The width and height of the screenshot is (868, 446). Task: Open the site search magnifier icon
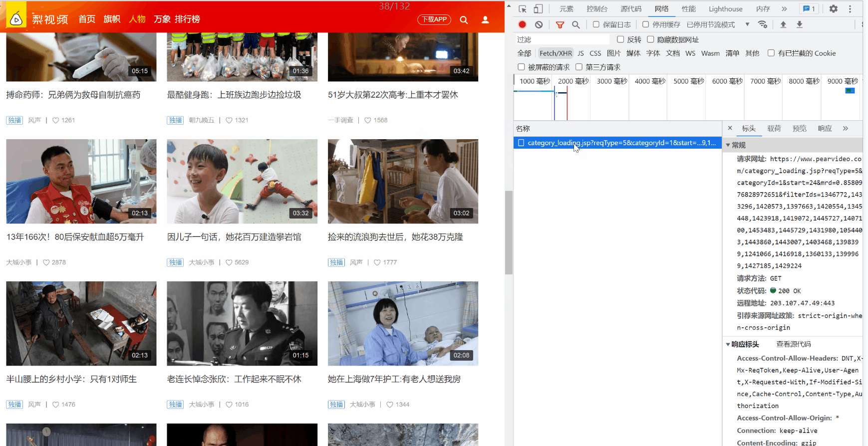[464, 20]
